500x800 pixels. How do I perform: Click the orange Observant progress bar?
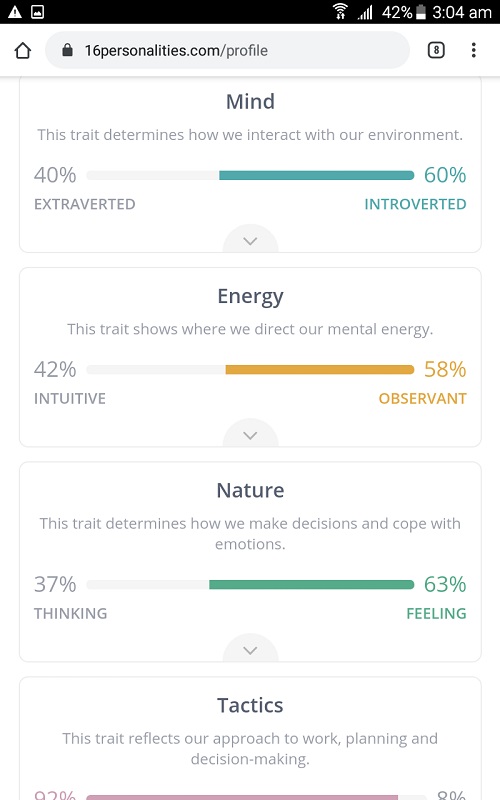point(320,370)
